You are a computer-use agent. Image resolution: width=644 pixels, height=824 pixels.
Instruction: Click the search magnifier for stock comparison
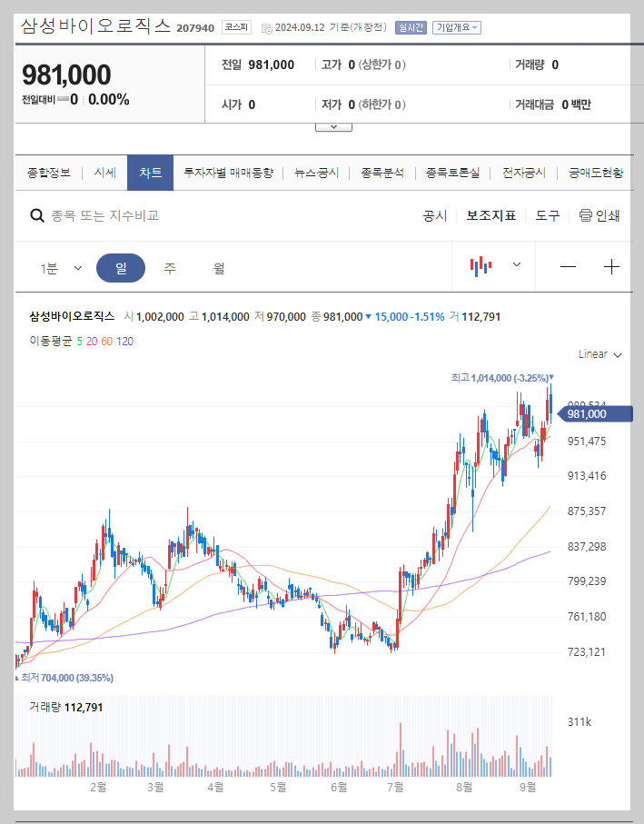pos(36,215)
